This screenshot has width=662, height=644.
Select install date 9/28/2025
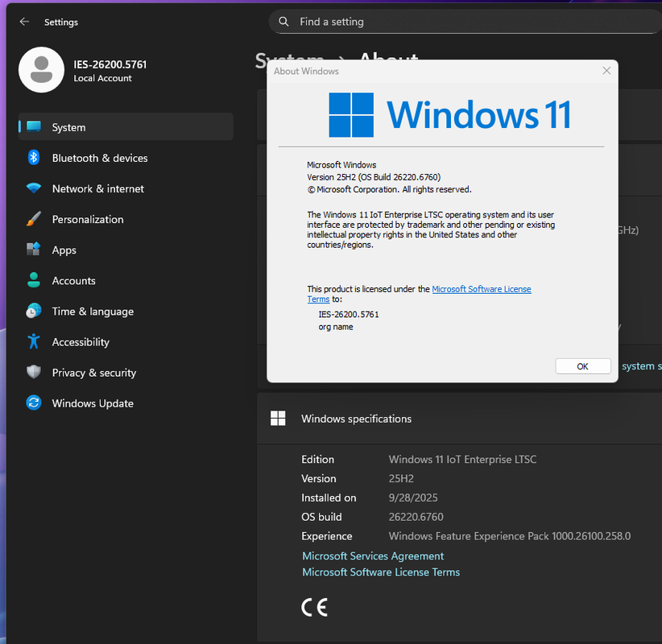point(413,497)
